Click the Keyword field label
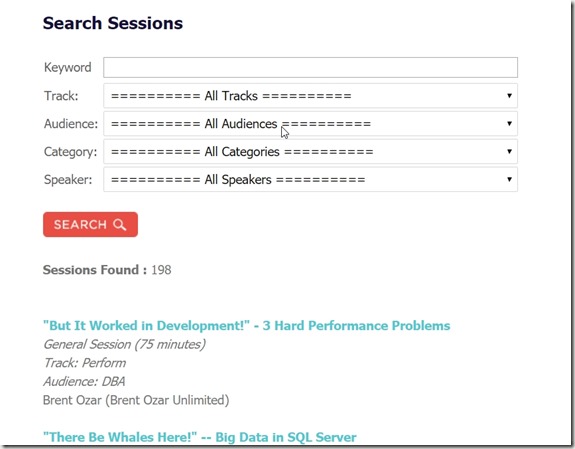The image size is (575, 449). click(67, 67)
